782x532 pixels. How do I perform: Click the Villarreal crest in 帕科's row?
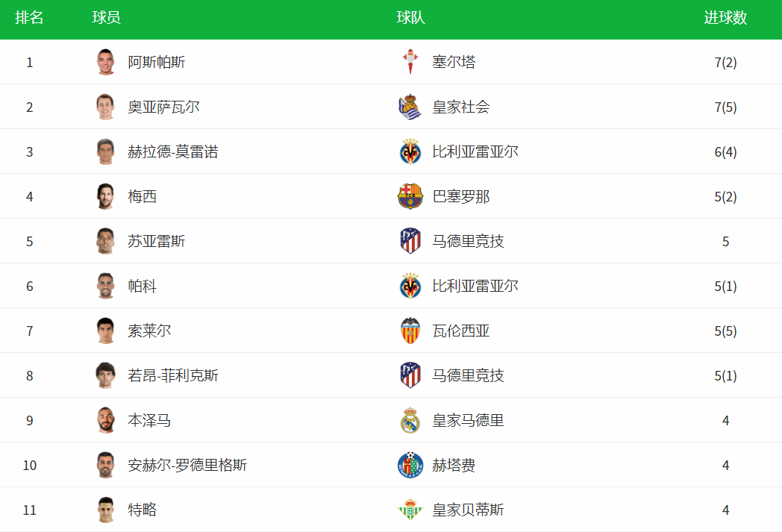coord(410,286)
